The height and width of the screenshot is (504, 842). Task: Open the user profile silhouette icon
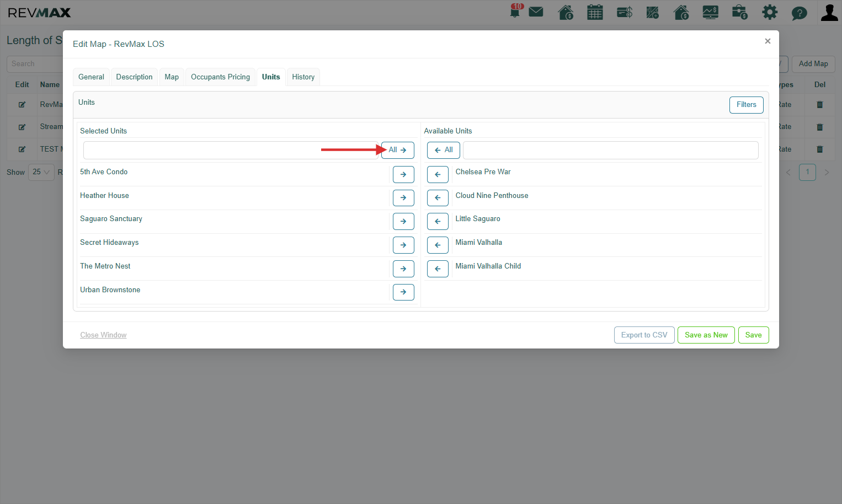[829, 12]
